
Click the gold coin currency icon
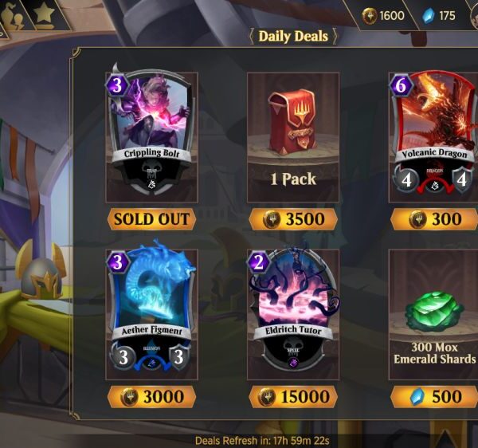(x=370, y=16)
